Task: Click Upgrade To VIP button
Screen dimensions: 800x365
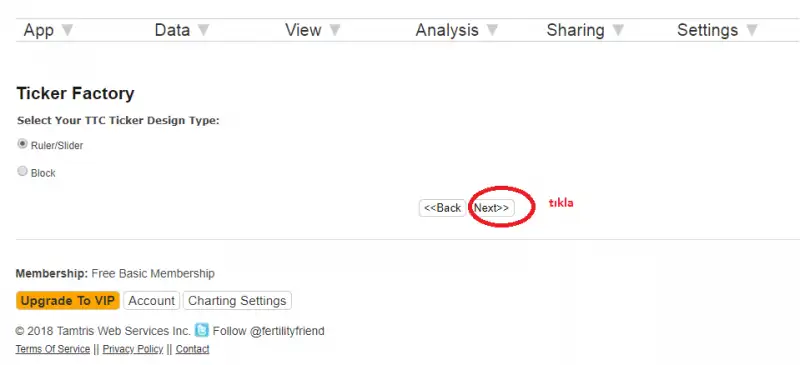Action: [x=68, y=301]
